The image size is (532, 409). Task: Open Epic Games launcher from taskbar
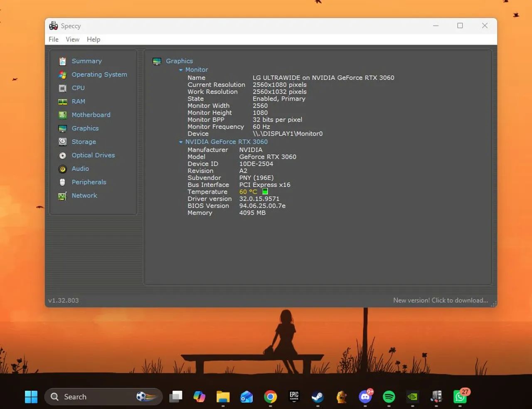(294, 397)
